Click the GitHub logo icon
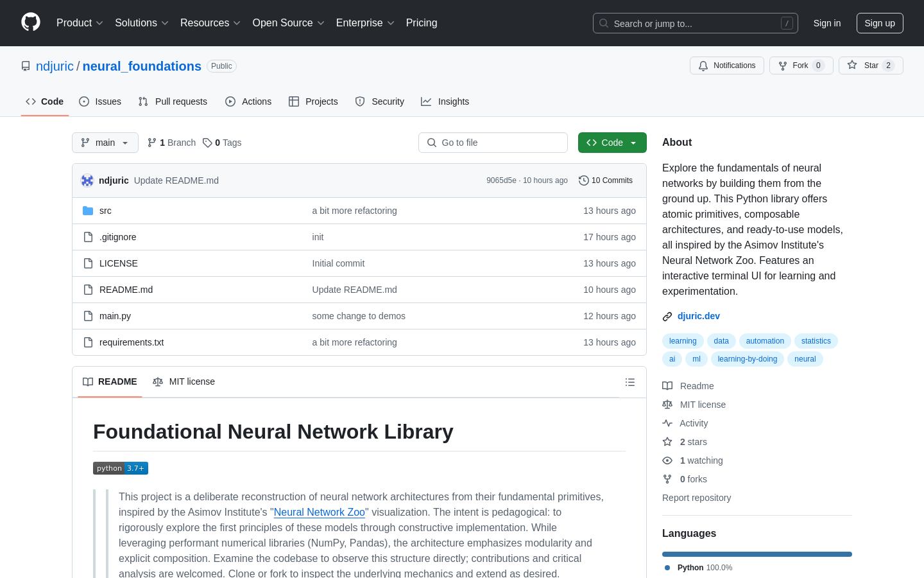Image resolution: width=924 pixels, height=578 pixels. [x=31, y=22]
